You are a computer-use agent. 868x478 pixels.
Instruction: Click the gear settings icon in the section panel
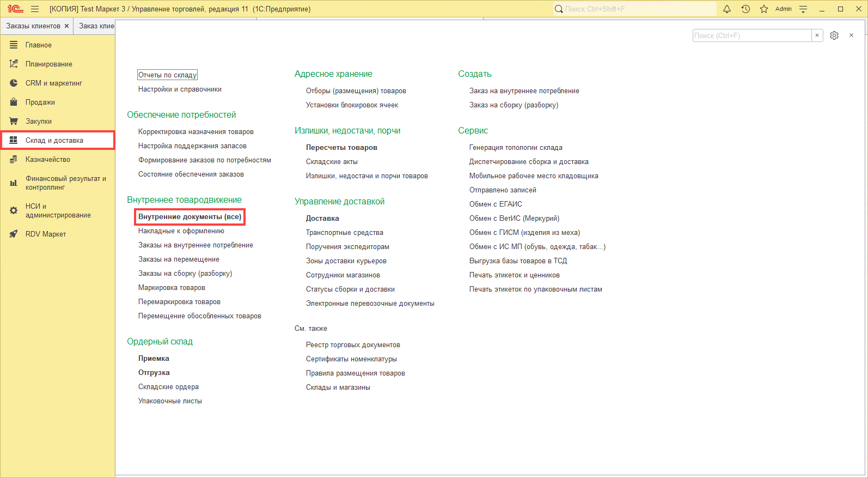tap(834, 35)
